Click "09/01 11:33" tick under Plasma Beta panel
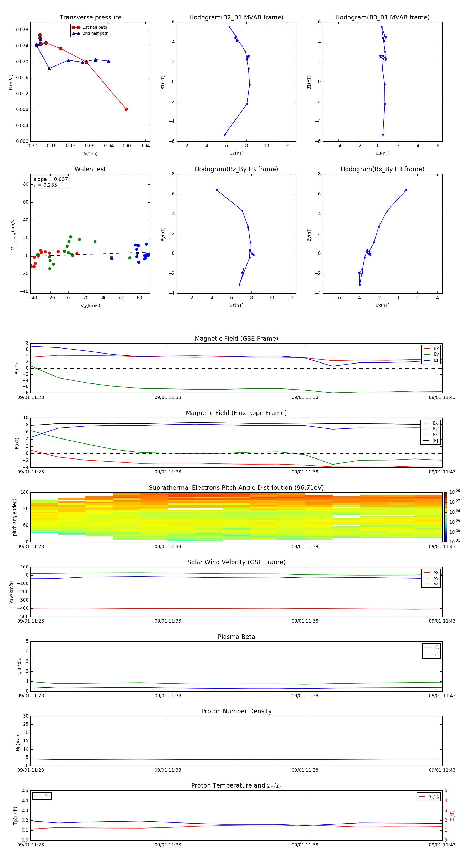 (168, 695)
